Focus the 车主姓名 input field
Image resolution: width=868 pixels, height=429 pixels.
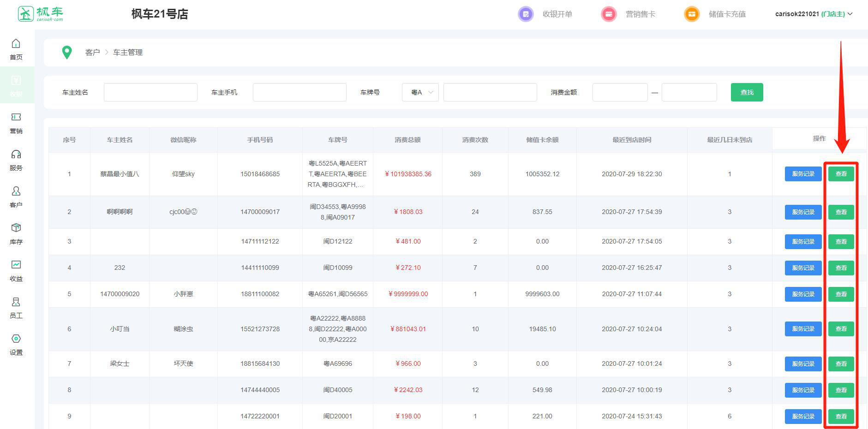point(150,92)
